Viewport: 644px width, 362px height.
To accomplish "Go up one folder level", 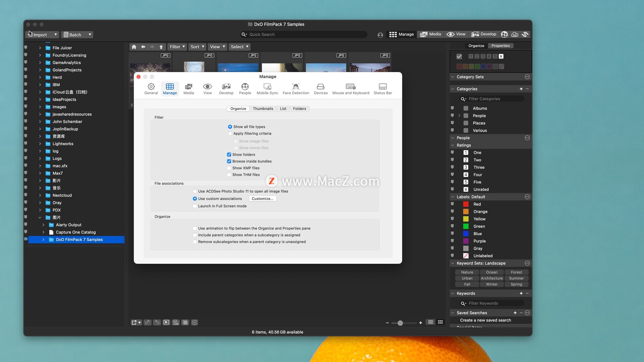I will click(161, 47).
